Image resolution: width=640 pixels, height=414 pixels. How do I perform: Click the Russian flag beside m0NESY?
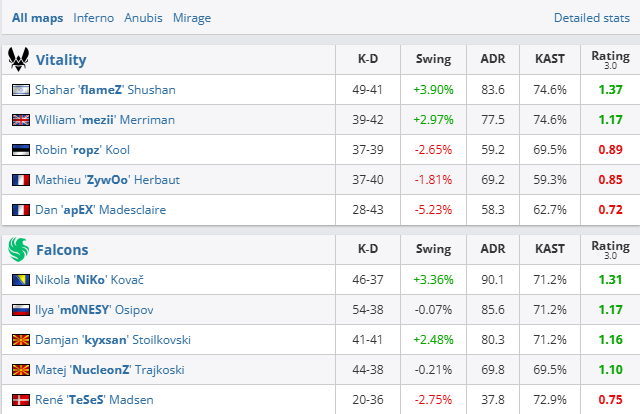click(x=21, y=310)
